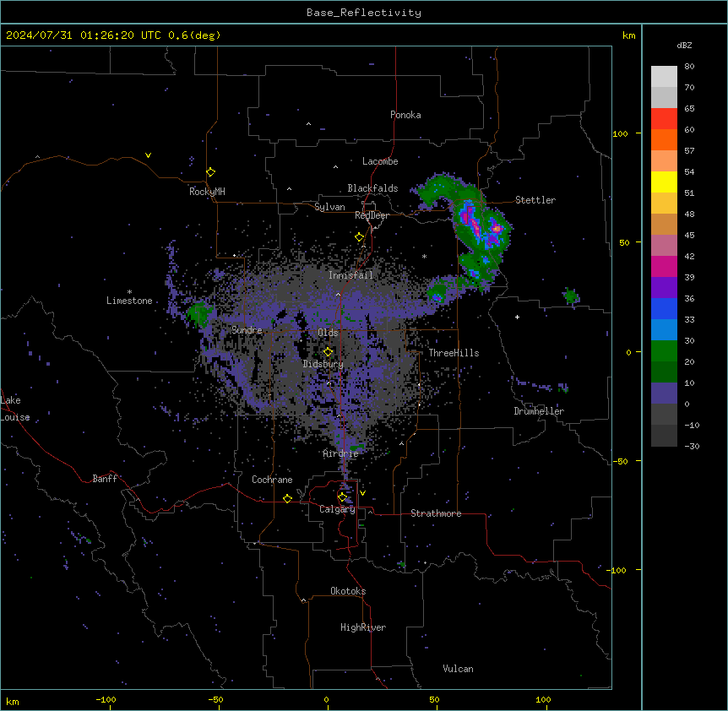Click the Blackfalds city label
The image size is (728, 711).
coord(372,188)
